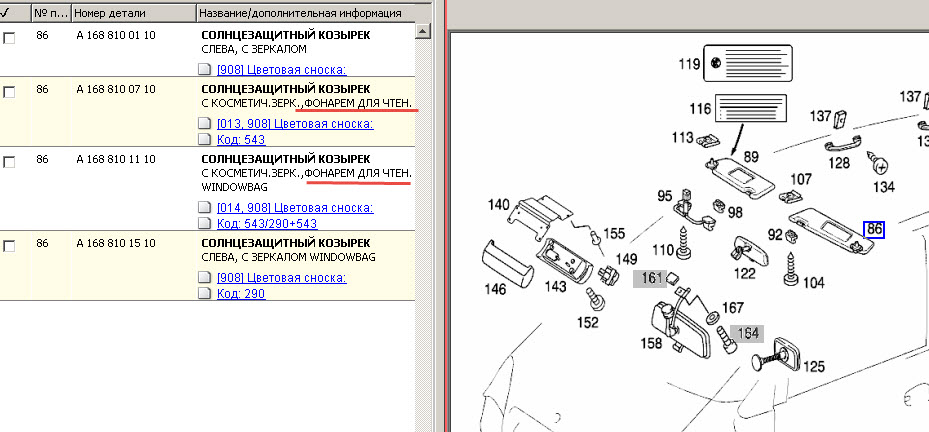Click the gray callout 164 in the diagram
929x432 pixels.
pos(747,333)
